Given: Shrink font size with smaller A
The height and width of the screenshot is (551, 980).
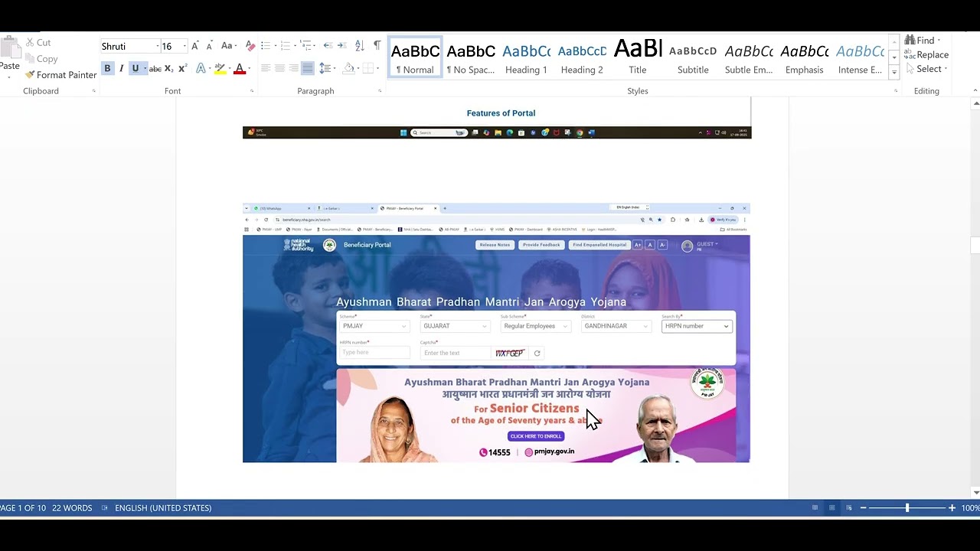Looking at the screenshot, I should [209, 46].
